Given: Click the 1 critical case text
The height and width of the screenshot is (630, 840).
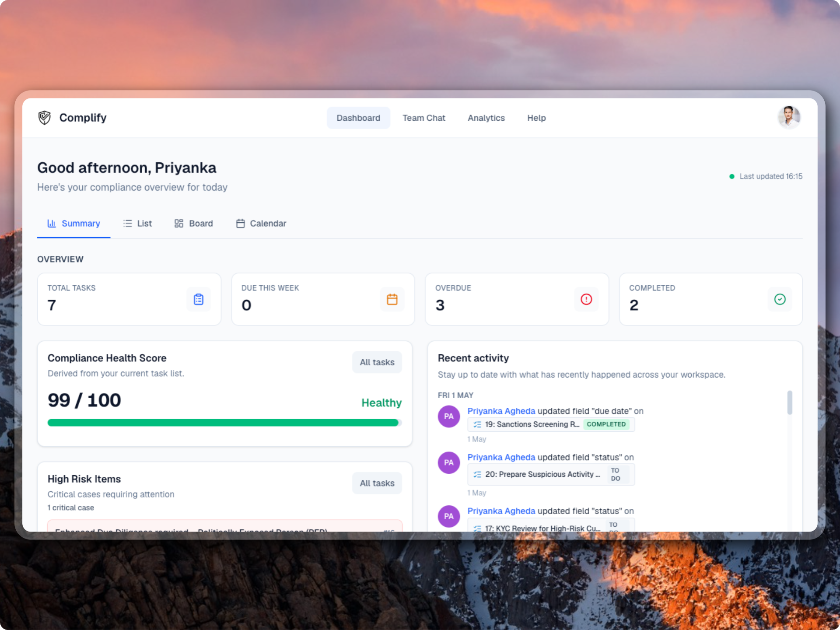Looking at the screenshot, I should [71, 507].
